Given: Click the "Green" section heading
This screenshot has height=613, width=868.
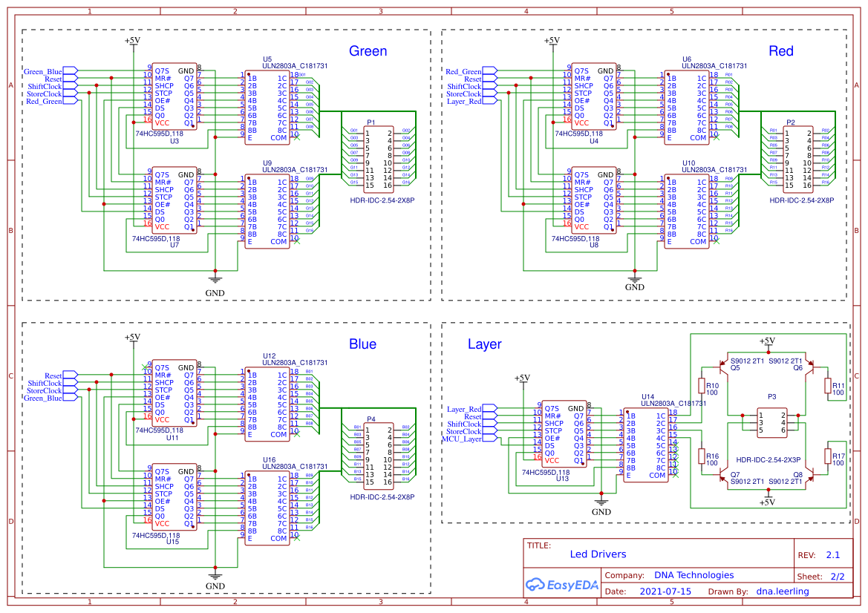Looking at the screenshot, I should 368,51.
